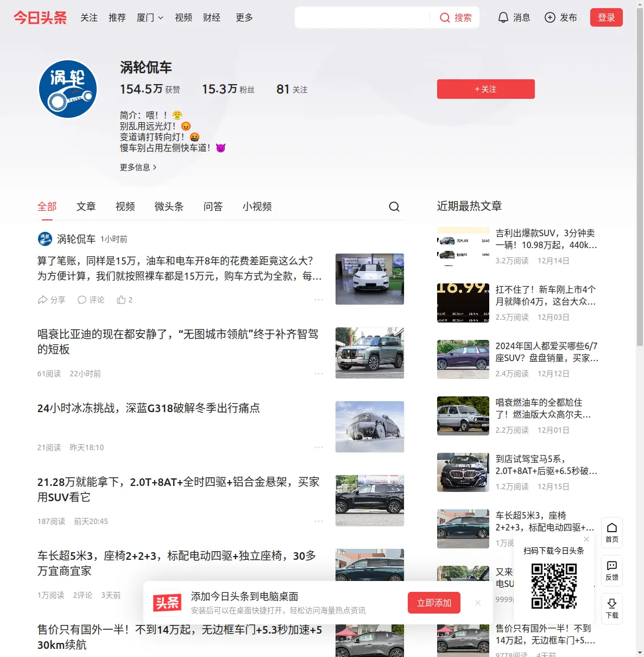Image resolution: width=644 pixels, height=657 pixels.
Task: Open the 更多 navigation menu
Action: point(244,17)
